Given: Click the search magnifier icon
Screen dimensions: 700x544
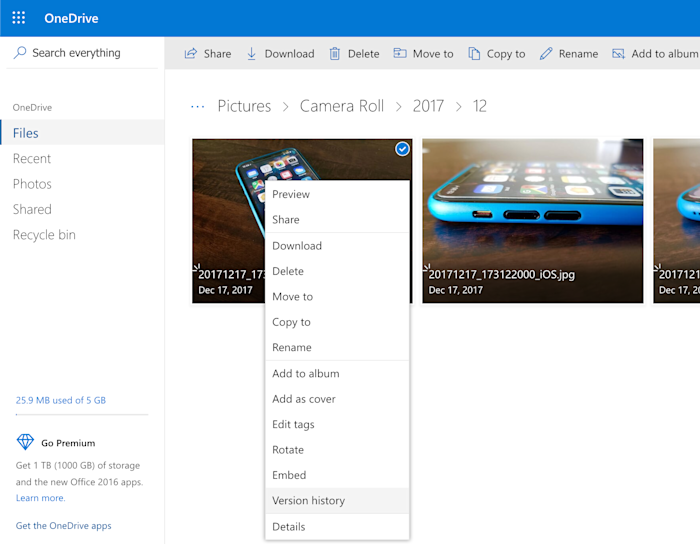Looking at the screenshot, I should [x=20, y=53].
